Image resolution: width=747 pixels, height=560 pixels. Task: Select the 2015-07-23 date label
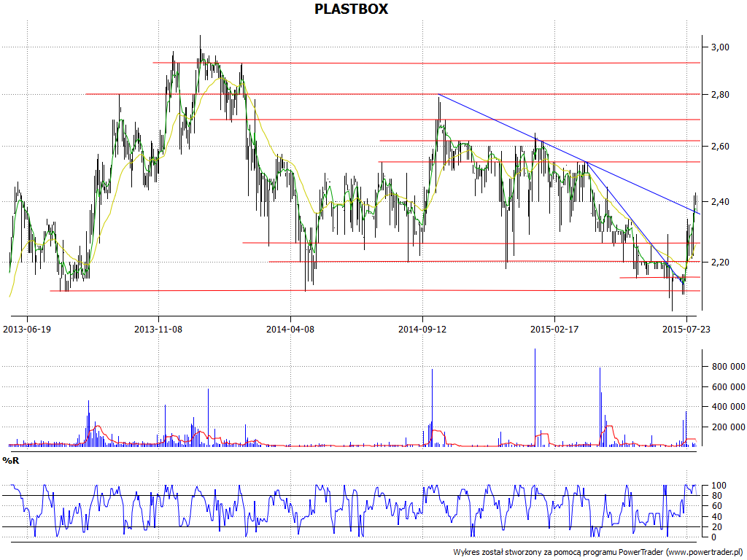(x=686, y=329)
